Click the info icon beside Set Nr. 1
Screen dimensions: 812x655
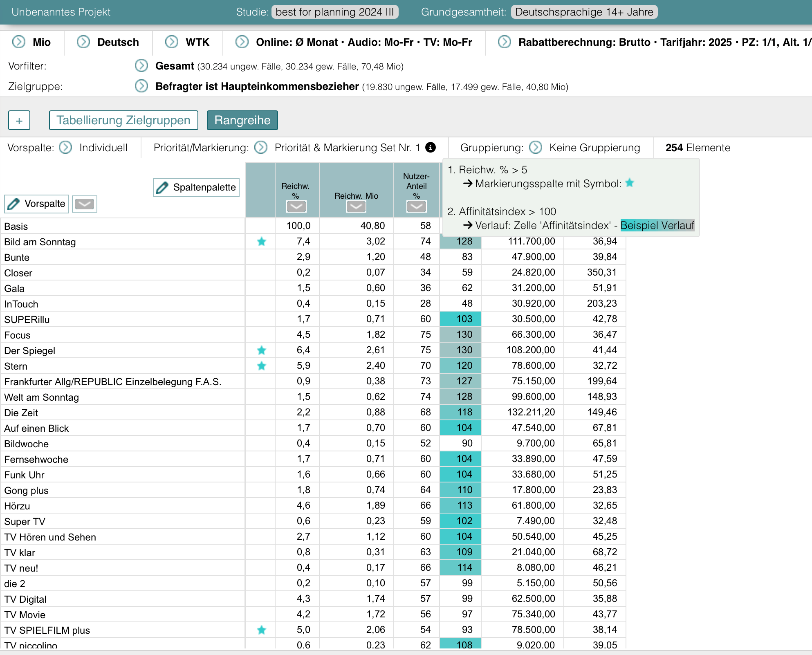point(431,148)
